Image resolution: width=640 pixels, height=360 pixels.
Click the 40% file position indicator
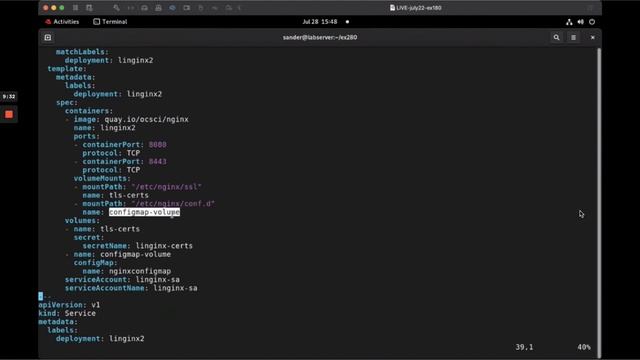coord(584,347)
